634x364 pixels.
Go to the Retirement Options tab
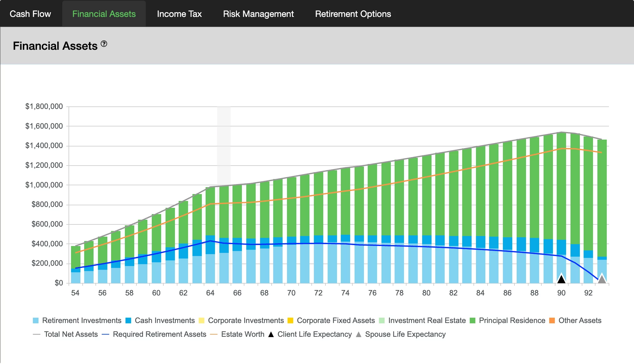tap(353, 14)
